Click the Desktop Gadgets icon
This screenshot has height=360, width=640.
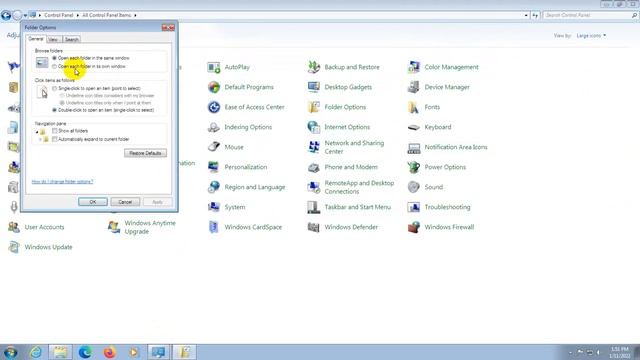coord(314,87)
